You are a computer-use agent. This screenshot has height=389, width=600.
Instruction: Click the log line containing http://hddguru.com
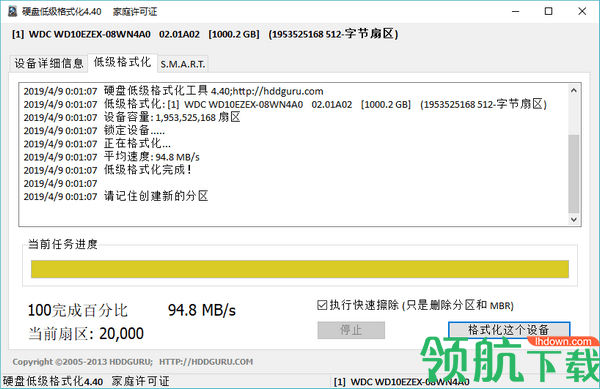click(x=173, y=91)
